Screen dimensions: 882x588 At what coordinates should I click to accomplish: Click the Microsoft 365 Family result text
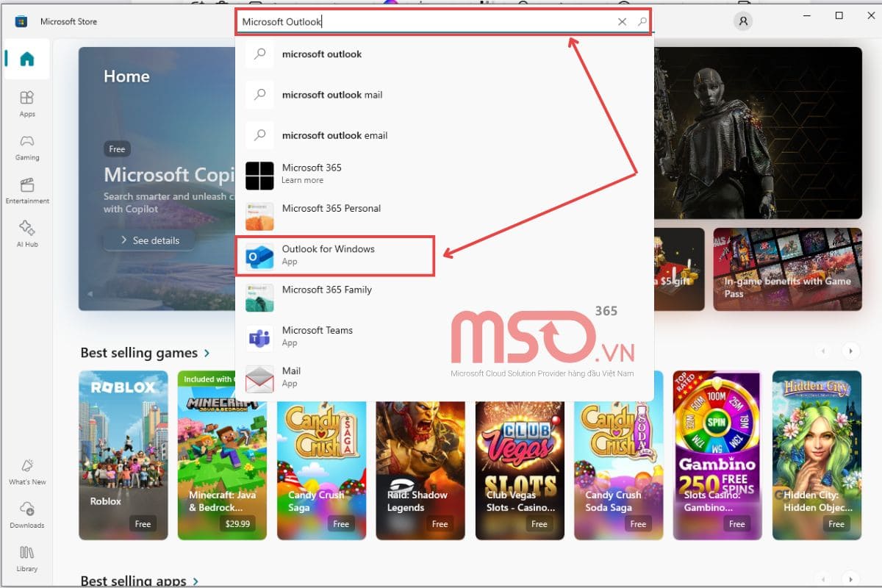[x=327, y=290]
